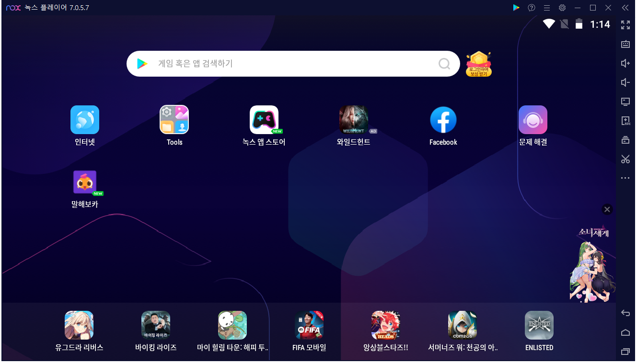The height and width of the screenshot is (364, 637).
Task: Take screenshot with scissors icon
Action: (625, 159)
